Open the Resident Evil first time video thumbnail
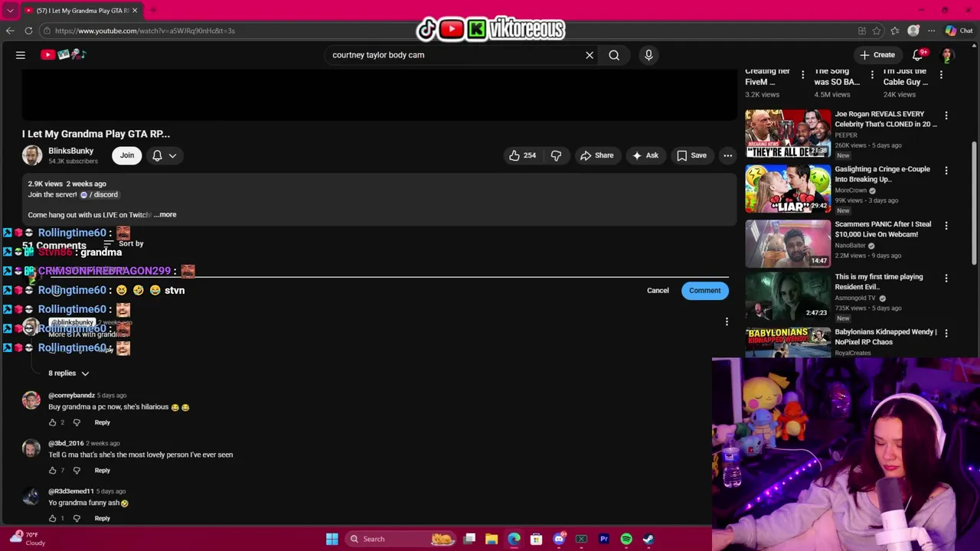980x551 pixels. coord(788,297)
